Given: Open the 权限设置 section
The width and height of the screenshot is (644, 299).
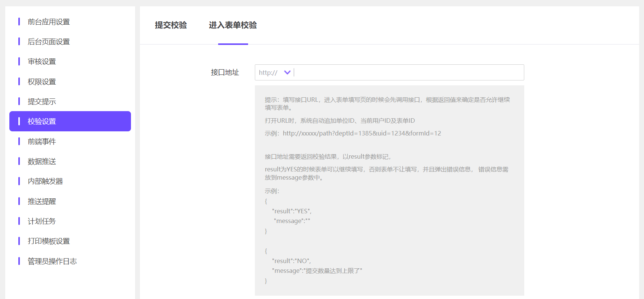Looking at the screenshot, I should pos(42,82).
